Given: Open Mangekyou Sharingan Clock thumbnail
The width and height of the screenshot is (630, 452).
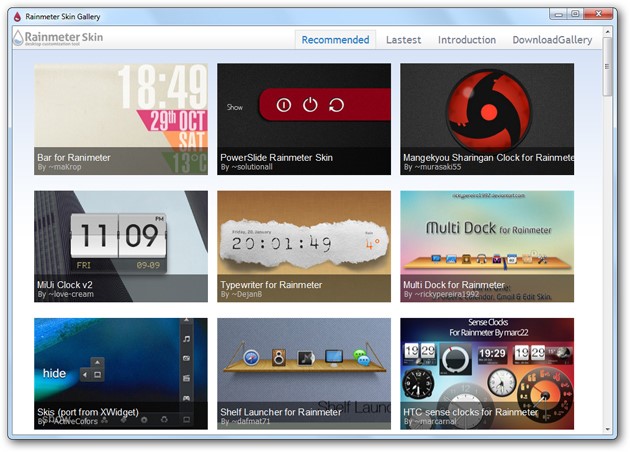Looking at the screenshot, I should pyautogui.click(x=487, y=119).
